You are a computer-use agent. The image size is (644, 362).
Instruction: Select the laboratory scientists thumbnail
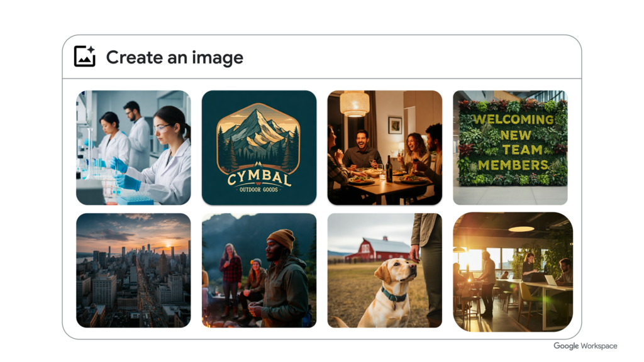[x=133, y=148]
